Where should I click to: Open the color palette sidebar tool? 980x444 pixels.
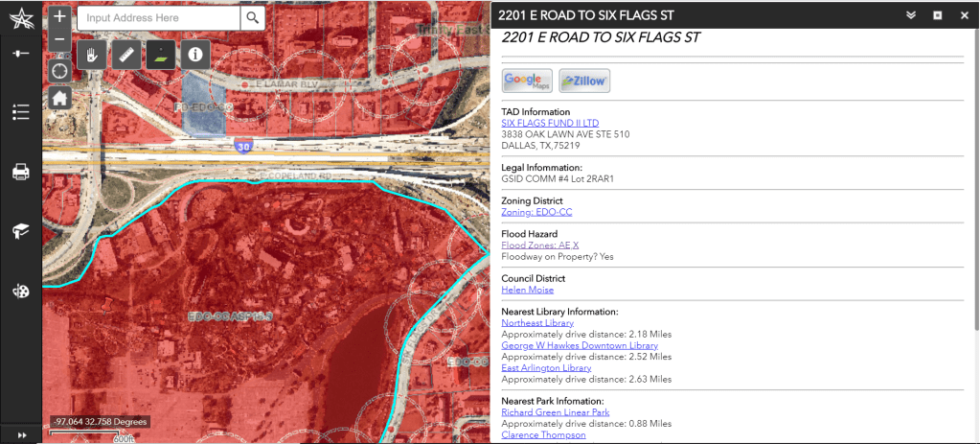[x=20, y=292]
